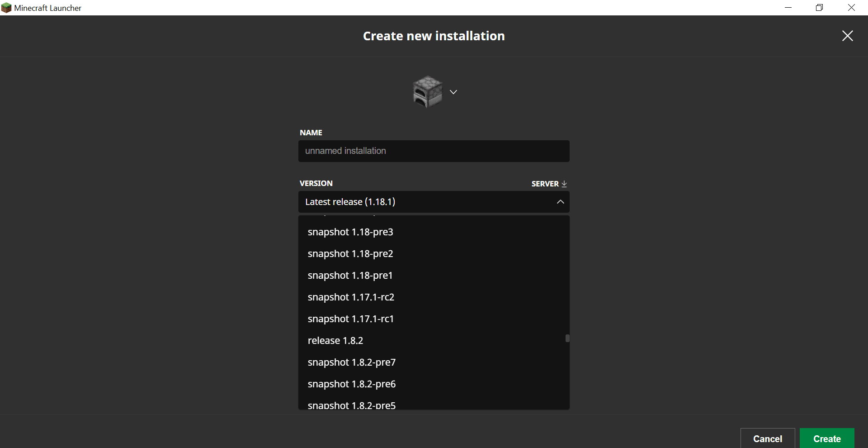
Task: Pick snapshot 1.18-pre1 version
Action: (350, 276)
